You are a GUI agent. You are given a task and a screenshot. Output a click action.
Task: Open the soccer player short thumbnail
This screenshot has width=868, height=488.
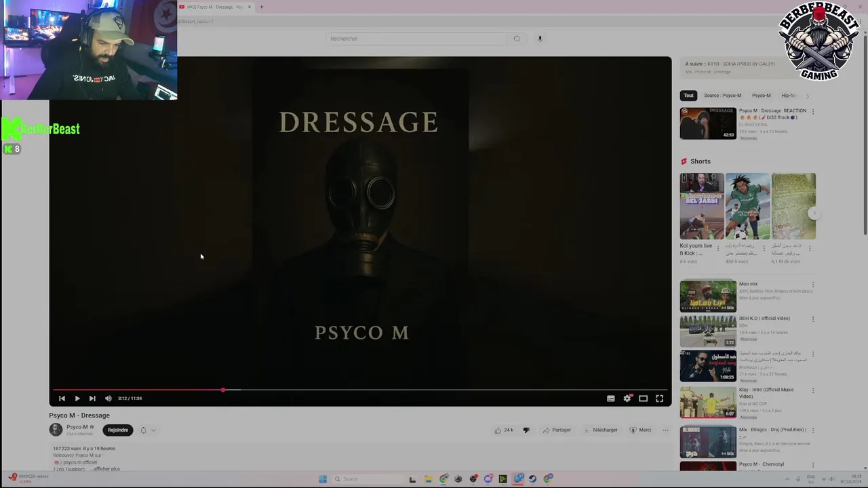[x=747, y=206]
